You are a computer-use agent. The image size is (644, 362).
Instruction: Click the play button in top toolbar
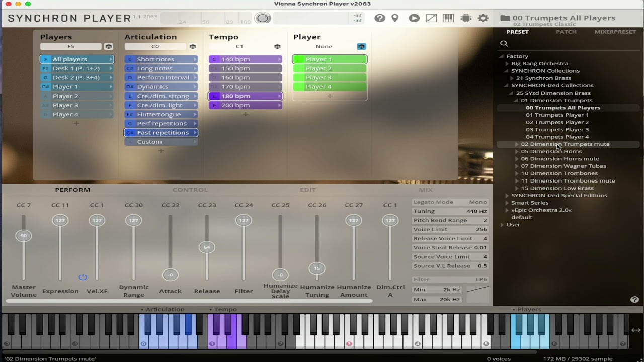(414, 18)
